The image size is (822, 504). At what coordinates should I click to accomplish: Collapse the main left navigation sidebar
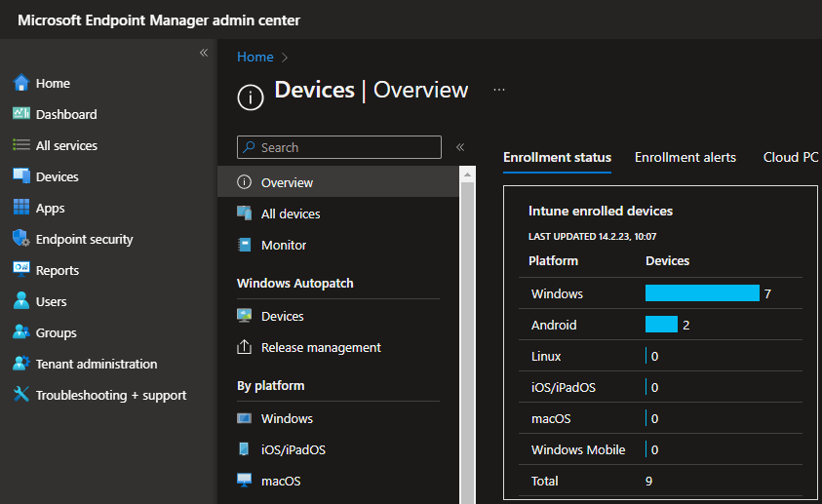pos(204,53)
